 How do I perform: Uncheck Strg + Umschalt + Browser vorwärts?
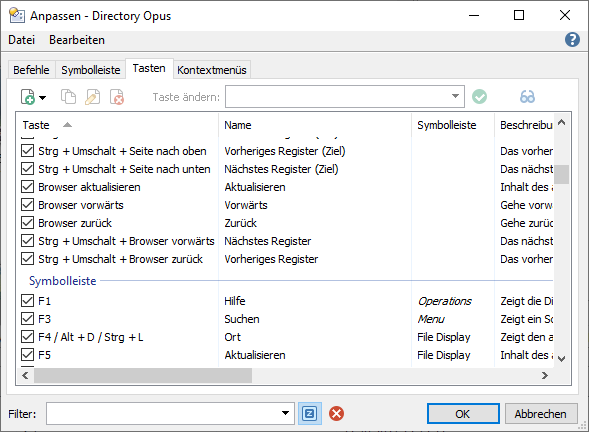pyautogui.click(x=27, y=241)
